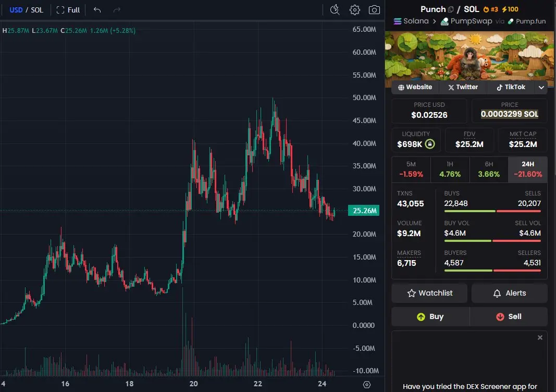
Task: Redo chart action arrow
Action: (117, 10)
